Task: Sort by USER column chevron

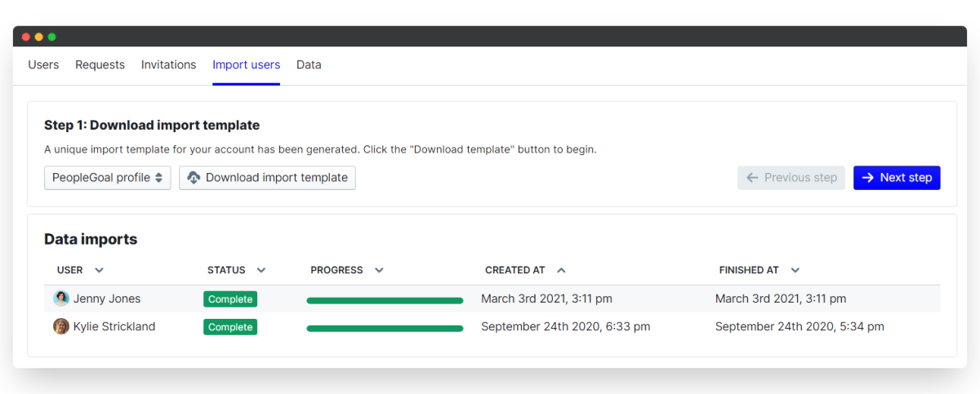Action: point(100,270)
